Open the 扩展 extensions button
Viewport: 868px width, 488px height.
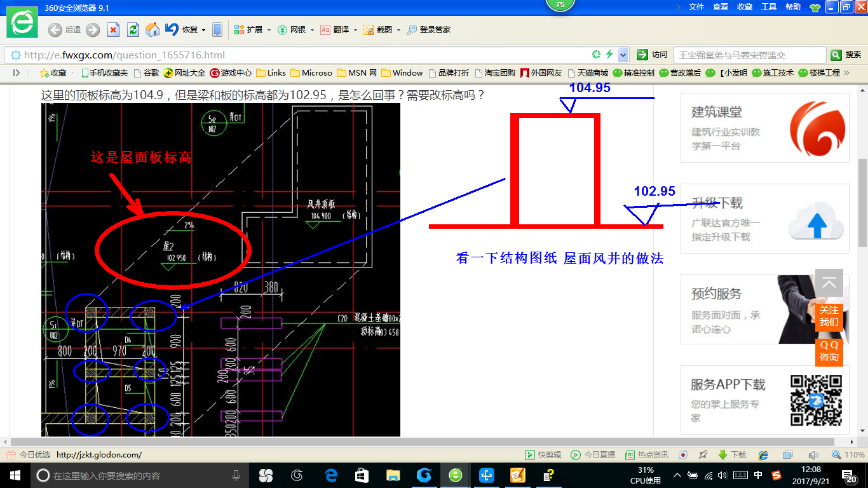tap(248, 30)
